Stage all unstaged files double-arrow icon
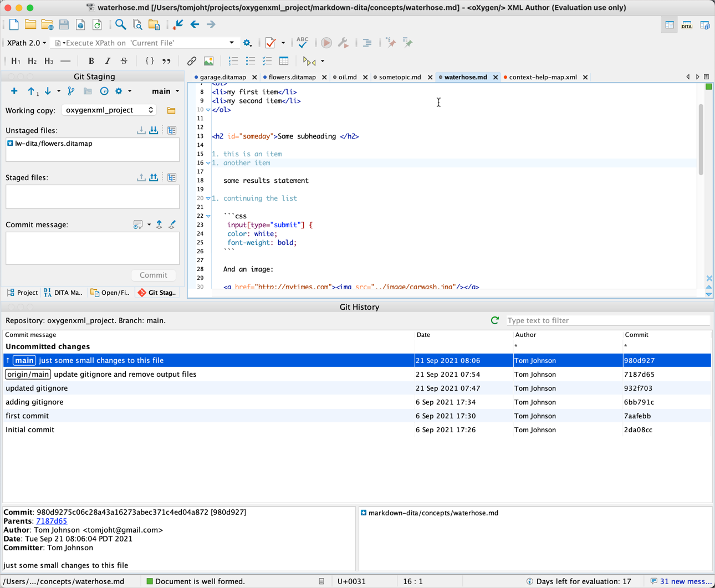 pyautogui.click(x=154, y=130)
